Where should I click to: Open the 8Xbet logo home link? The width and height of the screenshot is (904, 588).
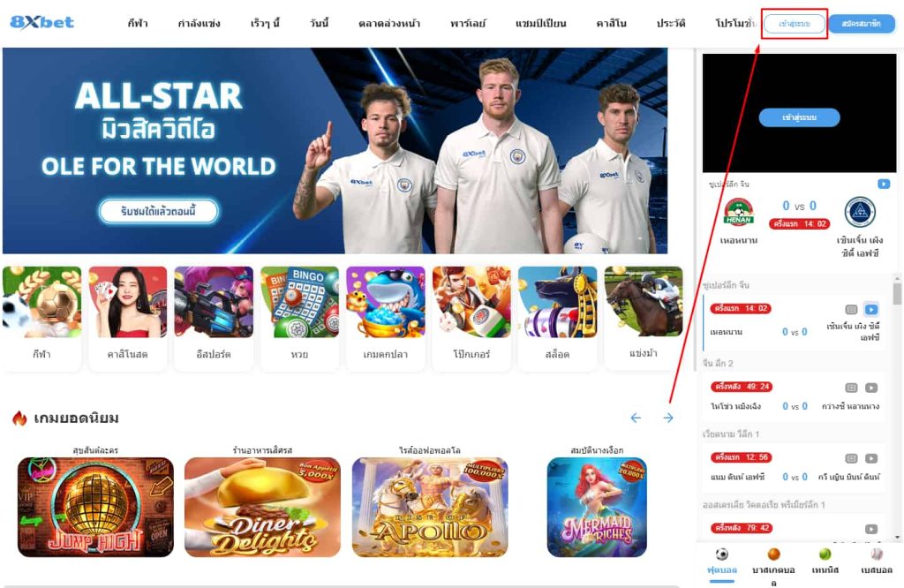pyautogui.click(x=42, y=22)
